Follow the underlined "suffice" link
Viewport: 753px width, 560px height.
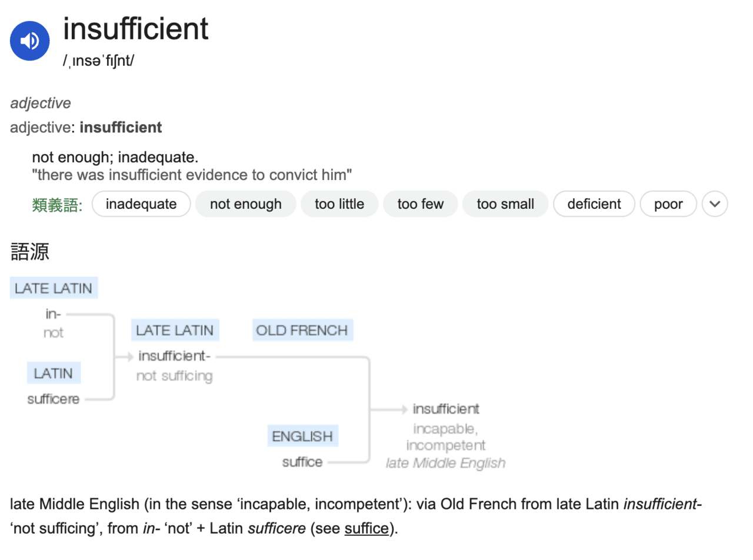[366, 528]
